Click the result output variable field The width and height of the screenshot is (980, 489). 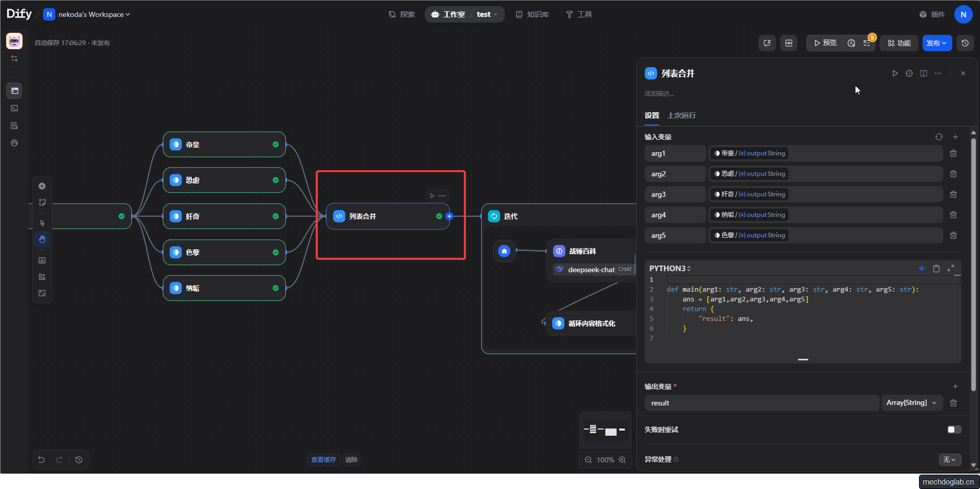(x=761, y=403)
